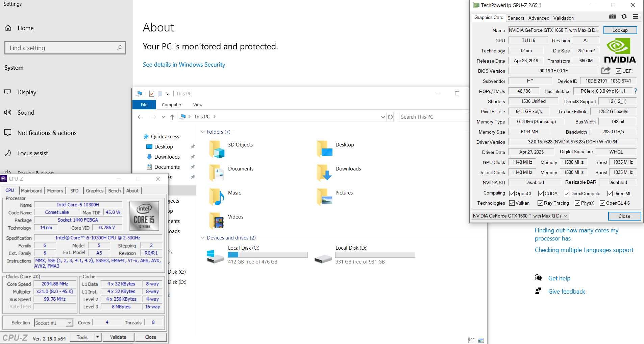
Task: Open the CPU-Z Tools dropdown arrow
Action: [97, 337]
